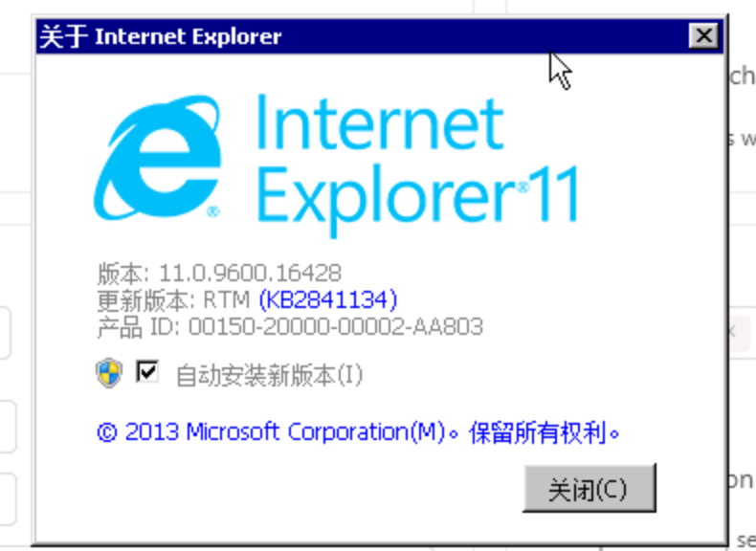Click the product ID 00150-20000-00002-AA803
This screenshot has width=756, height=551.
[336, 327]
